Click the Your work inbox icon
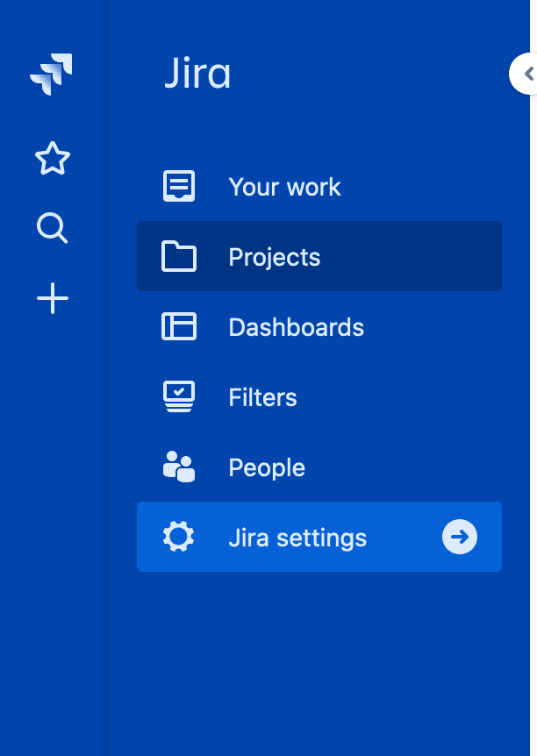The image size is (537, 756). (x=179, y=186)
